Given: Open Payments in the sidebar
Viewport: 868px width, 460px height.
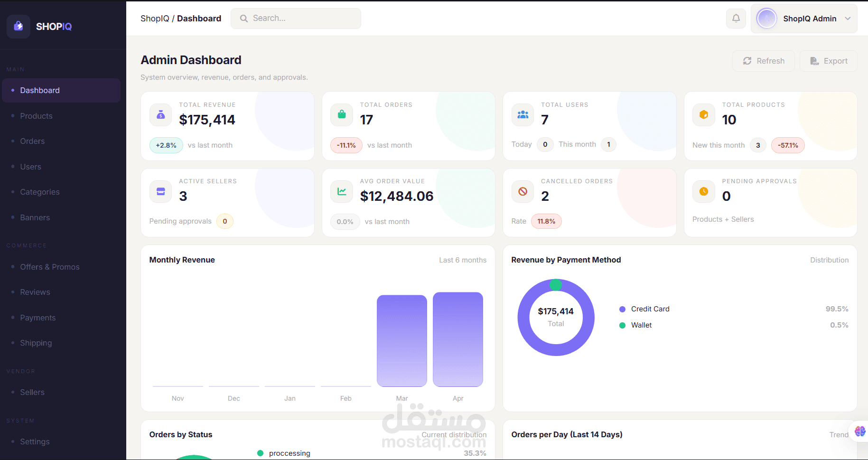Looking at the screenshot, I should pyautogui.click(x=61, y=318).
